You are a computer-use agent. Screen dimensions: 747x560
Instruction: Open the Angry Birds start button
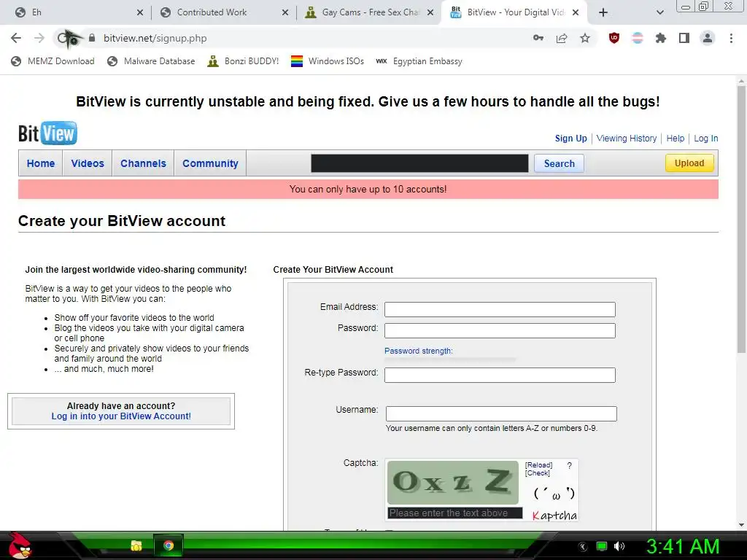pos(19,545)
